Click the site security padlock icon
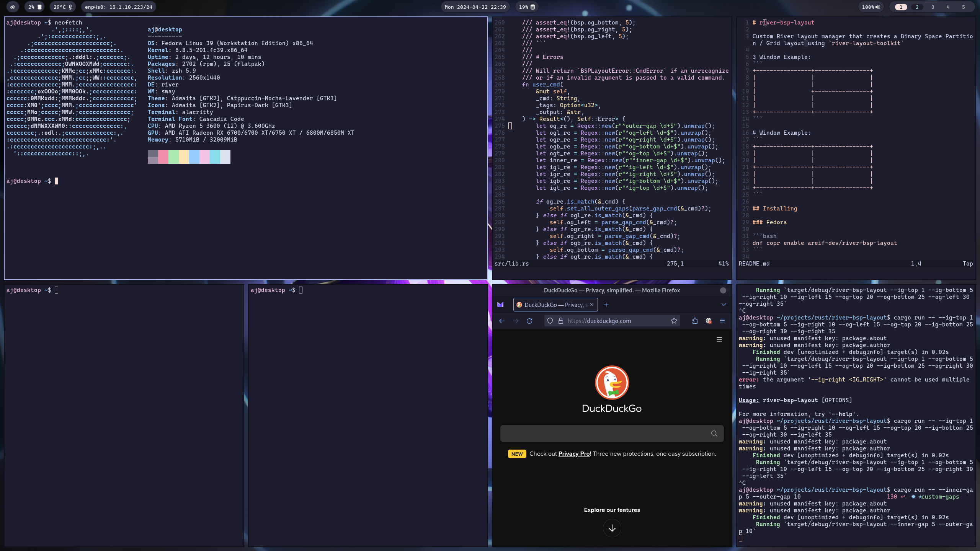 coord(561,321)
